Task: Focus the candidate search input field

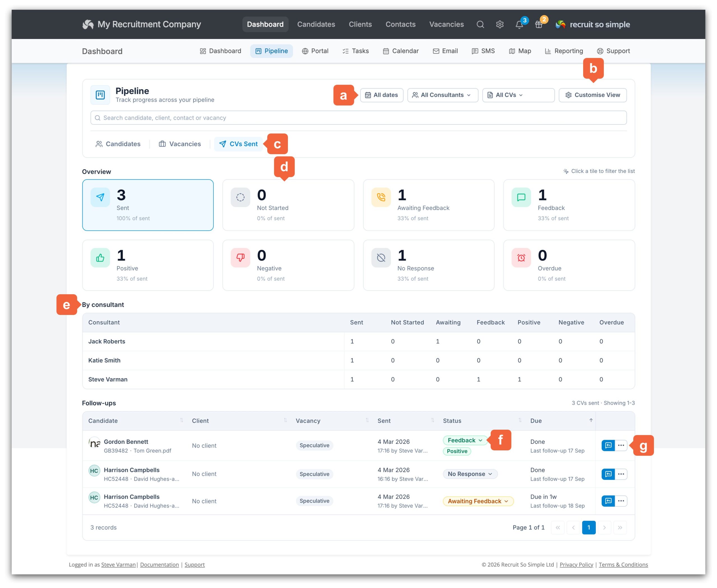Action: tap(358, 118)
